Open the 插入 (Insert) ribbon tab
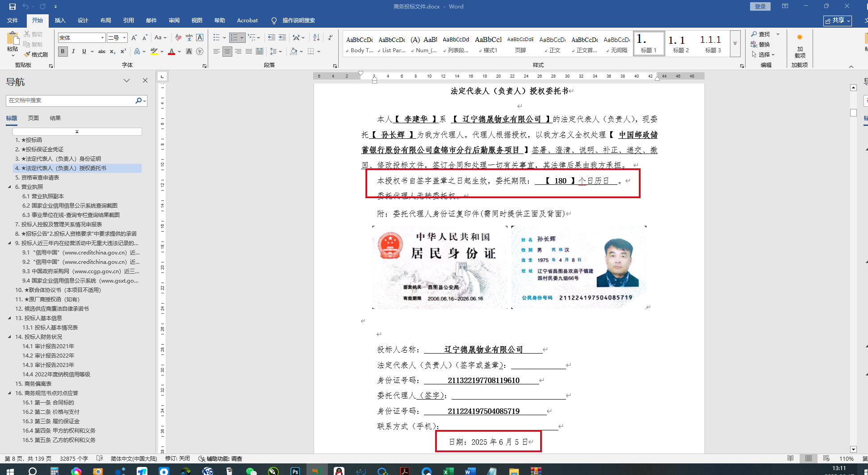The width and height of the screenshot is (868, 475). (60, 21)
